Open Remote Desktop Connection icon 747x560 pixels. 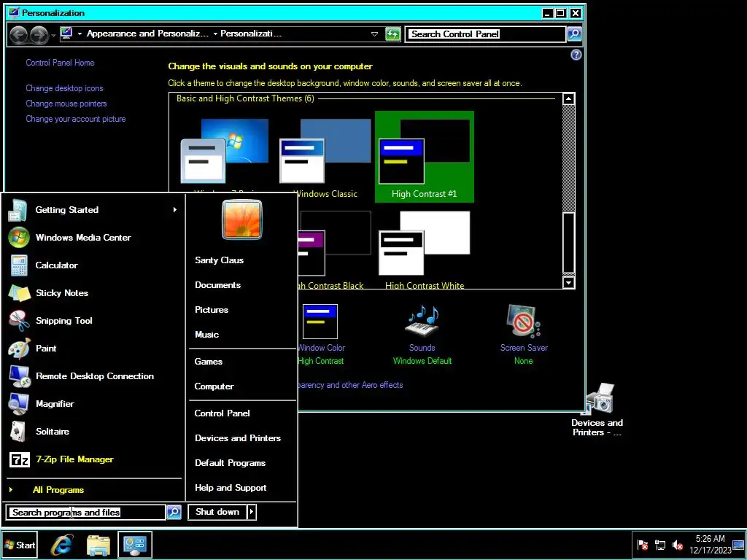[x=19, y=376]
